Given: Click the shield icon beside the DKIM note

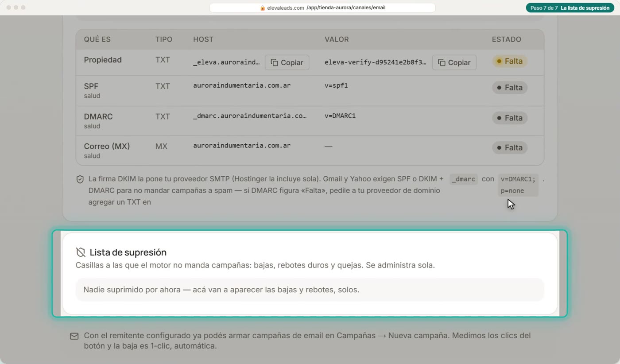Looking at the screenshot, I should [x=80, y=179].
